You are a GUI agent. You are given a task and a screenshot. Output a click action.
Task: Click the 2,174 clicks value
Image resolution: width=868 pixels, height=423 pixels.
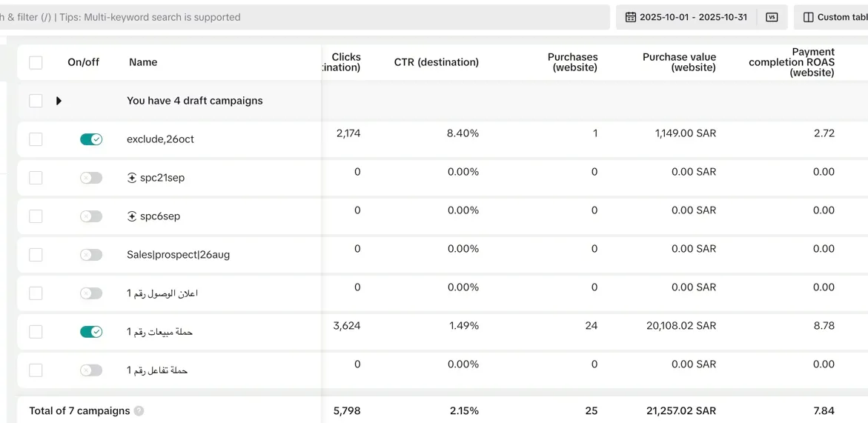pyautogui.click(x=348, y=133)
